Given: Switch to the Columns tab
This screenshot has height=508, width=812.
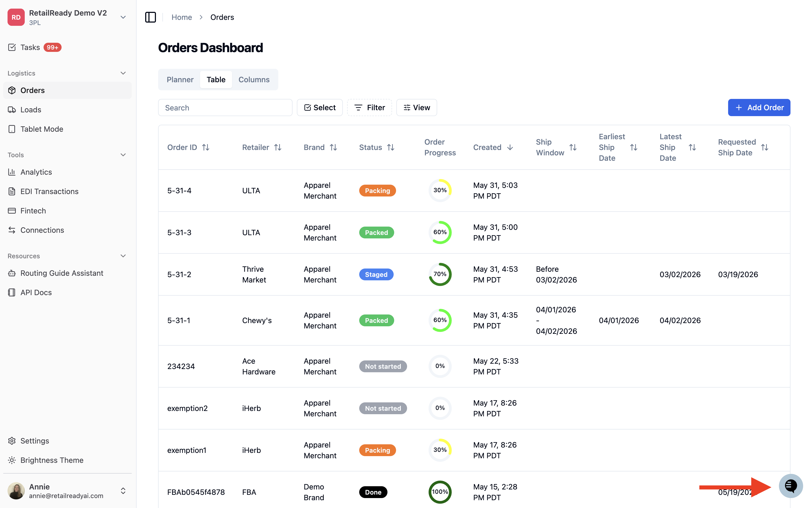Looking at the screenshot, I should pos(254,80).
